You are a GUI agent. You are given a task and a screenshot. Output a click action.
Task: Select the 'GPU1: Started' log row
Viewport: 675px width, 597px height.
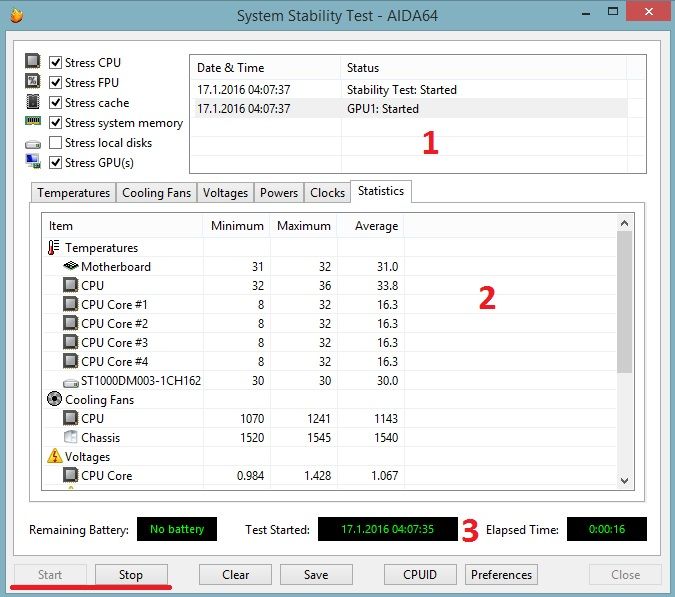409,108
